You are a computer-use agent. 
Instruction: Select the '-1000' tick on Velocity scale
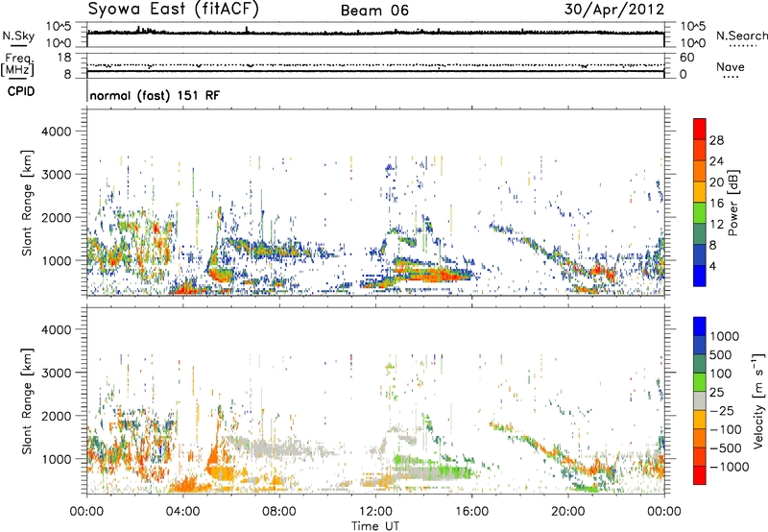pos(730,467)
